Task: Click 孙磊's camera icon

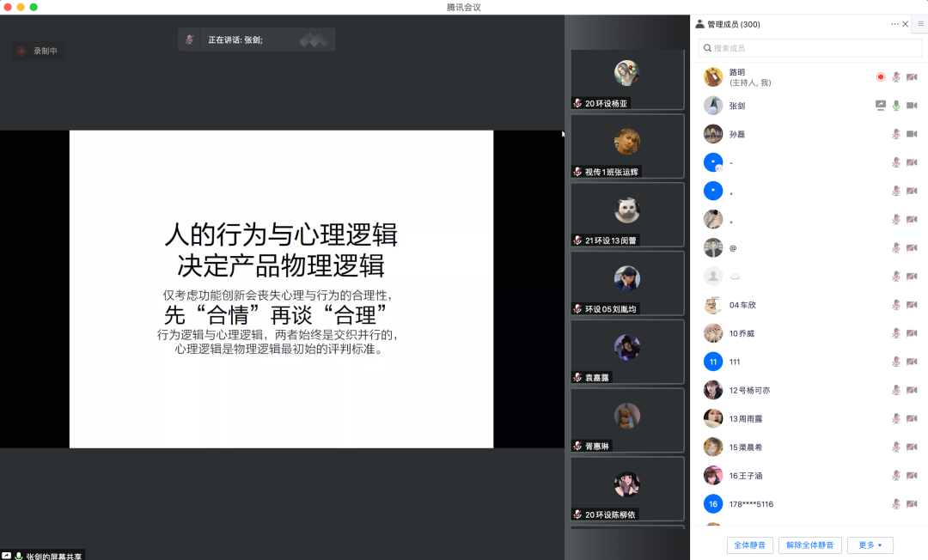Action: coord(912,134)
